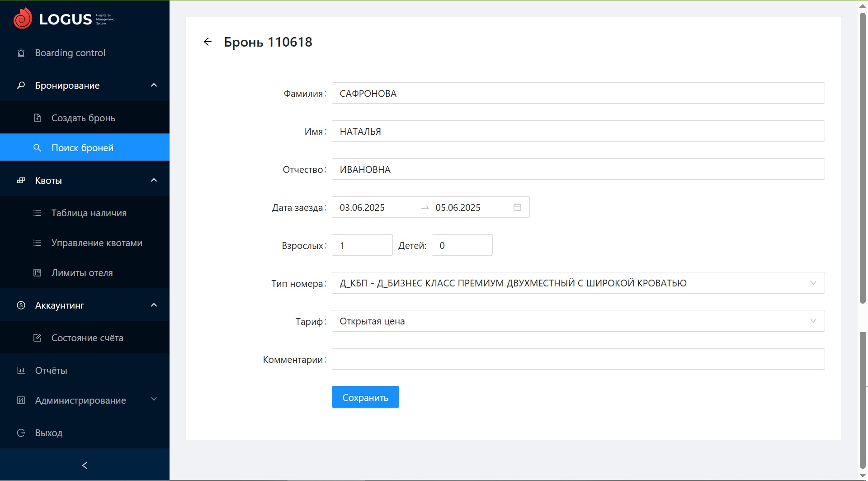Viewport: 868px width, 481px height.
Task: Click the Состояние счёта edit icon
Action: click(38, 338)
